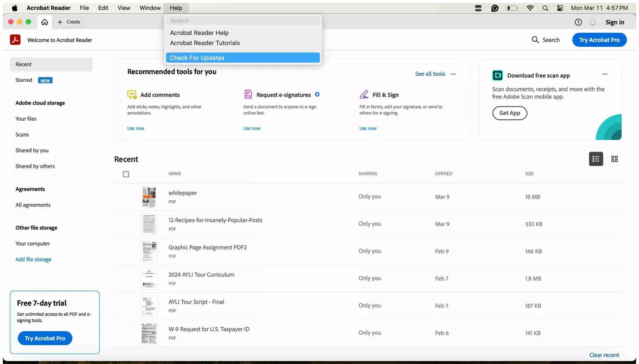The width and height of the screenshot is (639, 364).
Task: Open Your computer in sidebar
Action: (x=33, y=244)
